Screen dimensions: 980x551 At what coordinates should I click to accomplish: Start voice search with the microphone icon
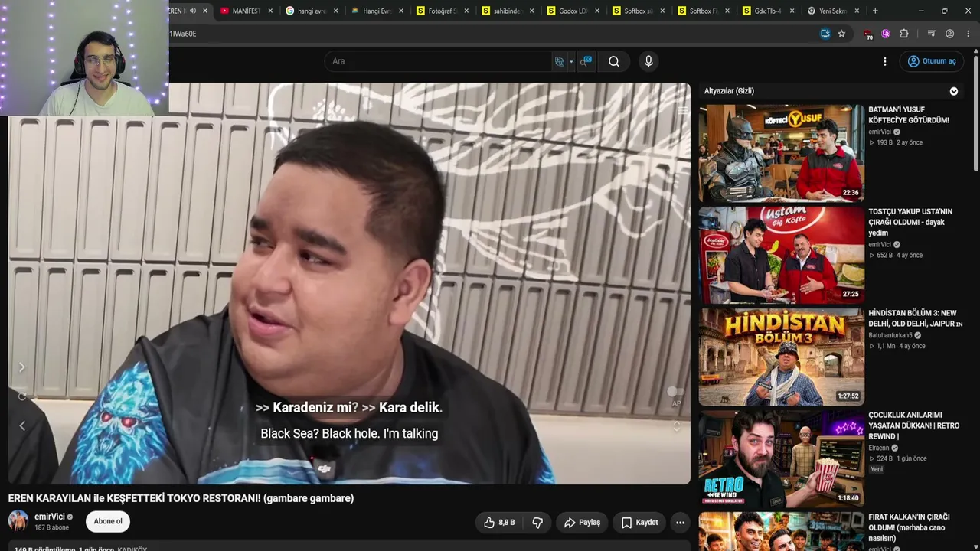click(x=648, y=61)
